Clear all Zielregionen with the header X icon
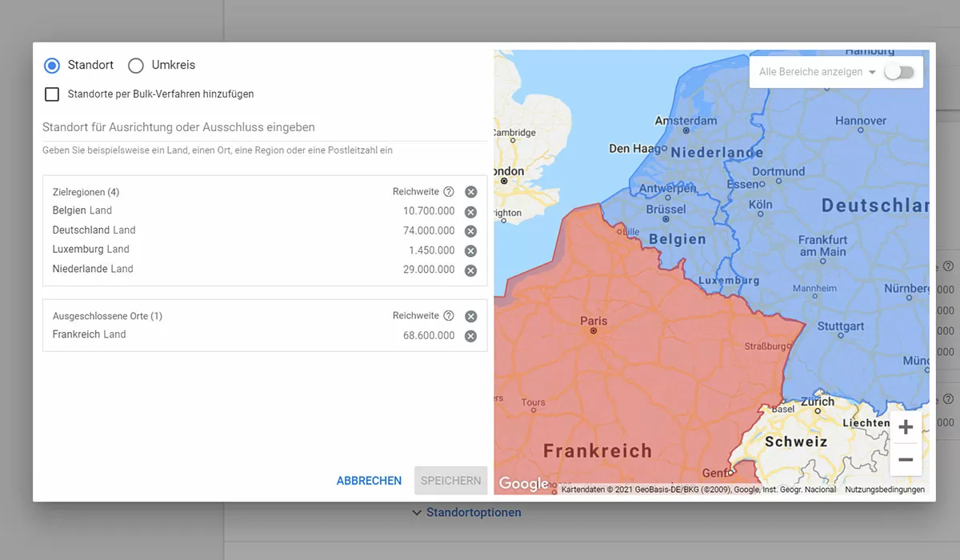The width and height of the screenshot is (960, 560). tap(470, 191)
